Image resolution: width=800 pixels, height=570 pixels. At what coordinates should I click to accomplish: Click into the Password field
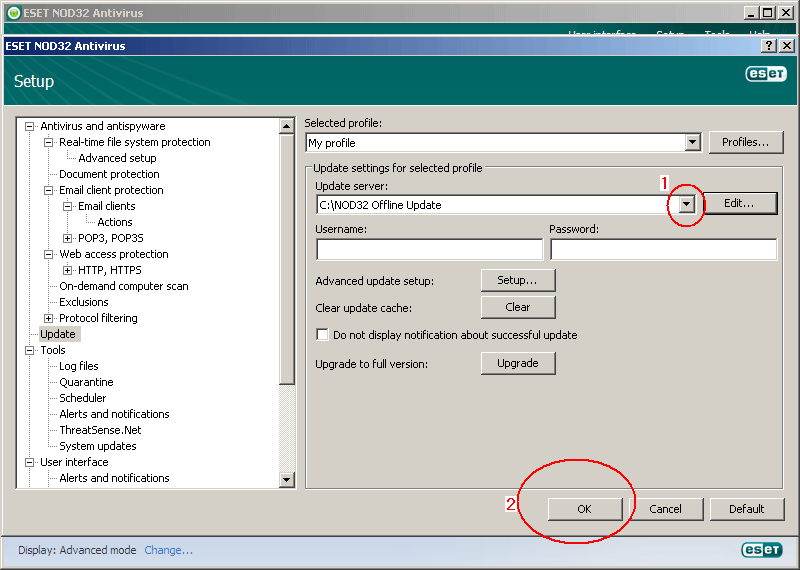point(663,250)
